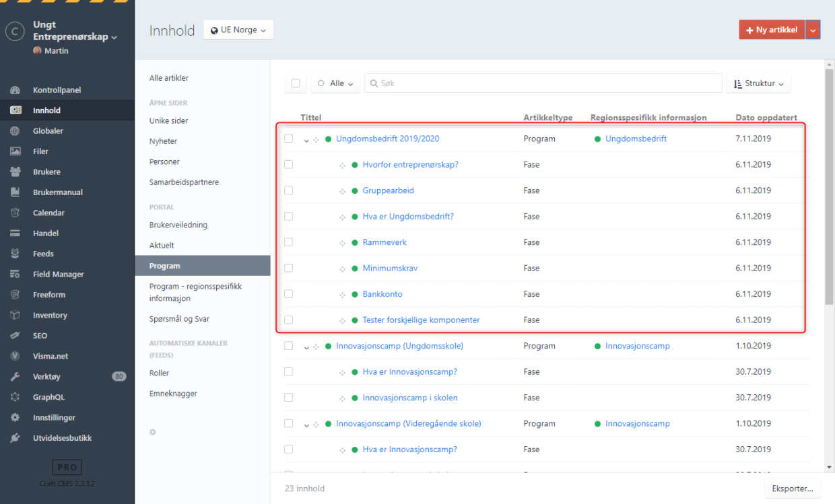The height and width of the screenshot is (504, 835).
Task: Toggle the select-all checkbox above the table
Action: [x=296, y=83]
